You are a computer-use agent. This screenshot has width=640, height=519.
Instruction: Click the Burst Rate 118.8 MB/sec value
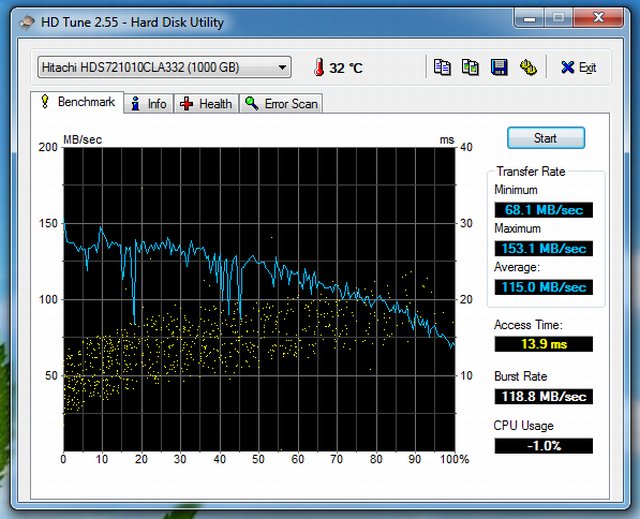coord(543,396)
